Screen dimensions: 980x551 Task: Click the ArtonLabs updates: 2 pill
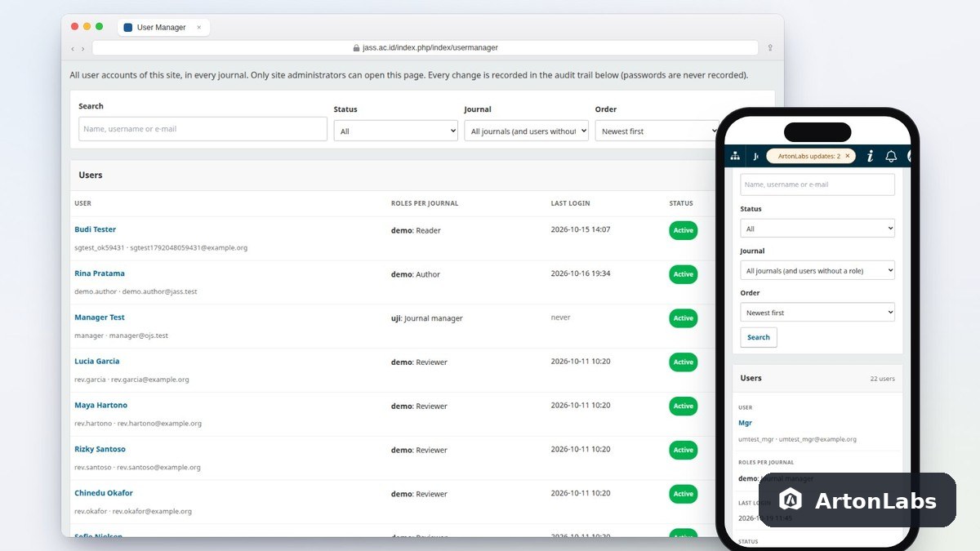tap(809, 156)
